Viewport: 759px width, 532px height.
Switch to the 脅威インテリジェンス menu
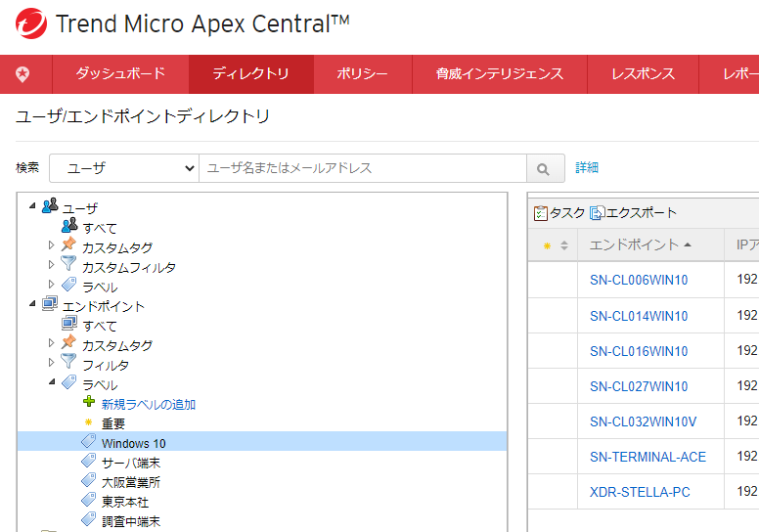(499, 74)
